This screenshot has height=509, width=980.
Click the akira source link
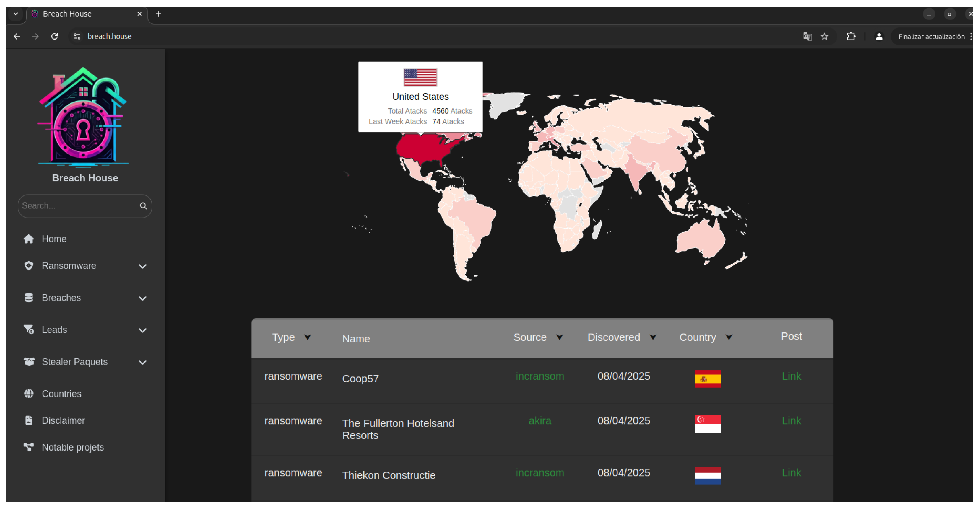[x=539, y=421]
